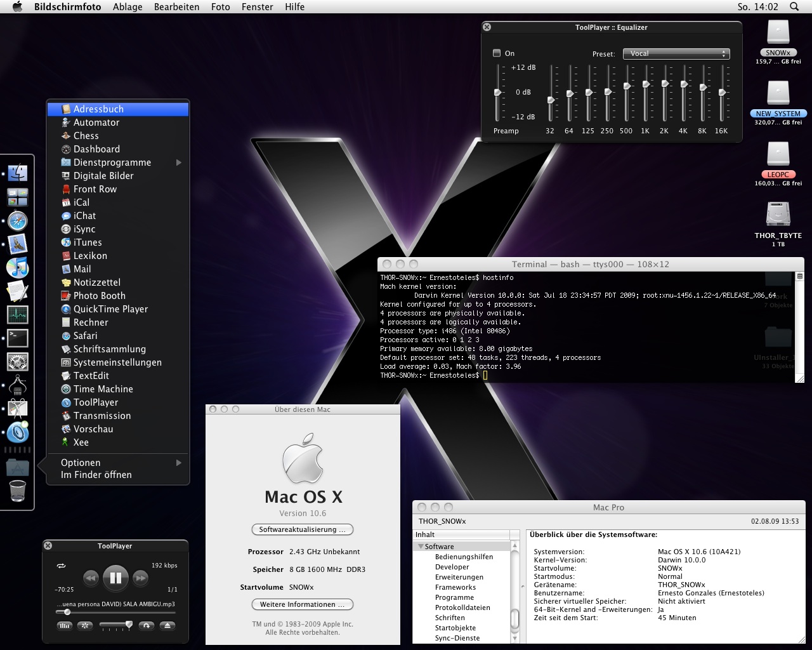Skip to next track in ToolPlayer
The height and width of the screenshot is (650, 812).
coord(140,578)
